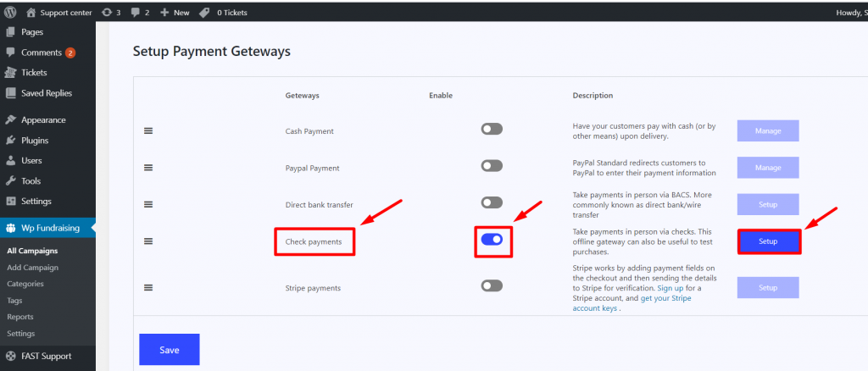Enable the Stripe payments toggle
868x371 pixels.
[x=492, y=285]
